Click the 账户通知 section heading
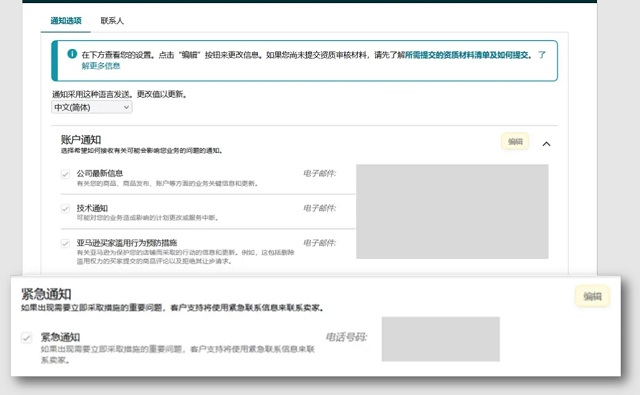Screen dimensions: 640x395 click(81, 140)
